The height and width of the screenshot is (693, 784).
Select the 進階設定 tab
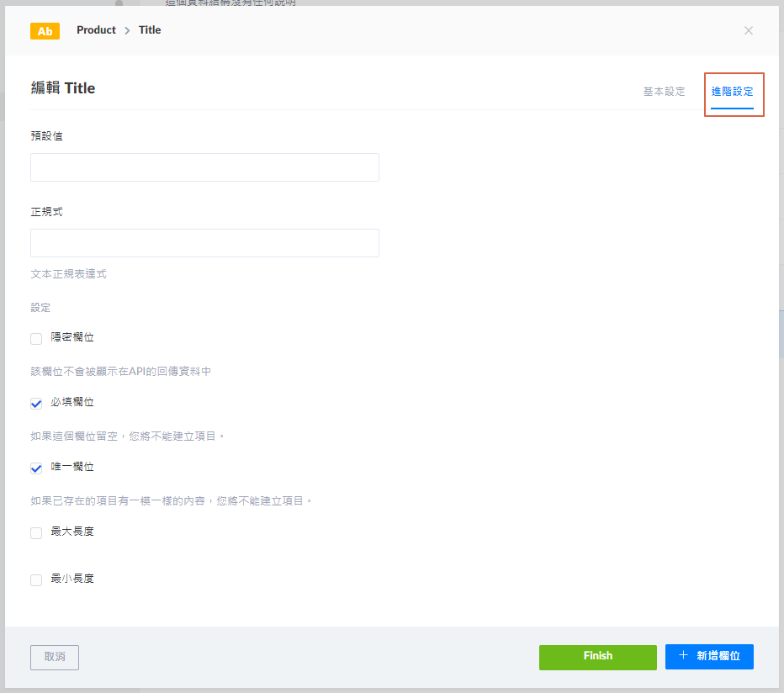[x=732, y=92]
